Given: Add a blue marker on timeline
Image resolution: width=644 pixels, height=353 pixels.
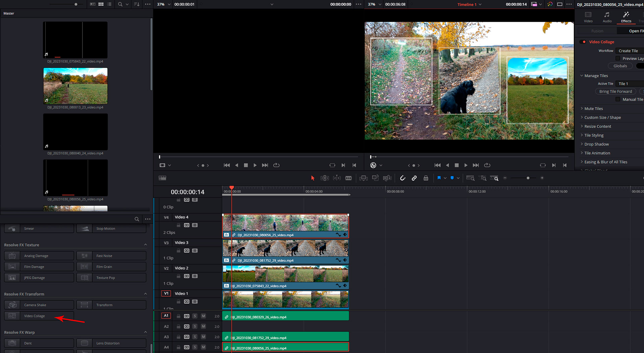Looking at the screenshot, I should [452, 178].
